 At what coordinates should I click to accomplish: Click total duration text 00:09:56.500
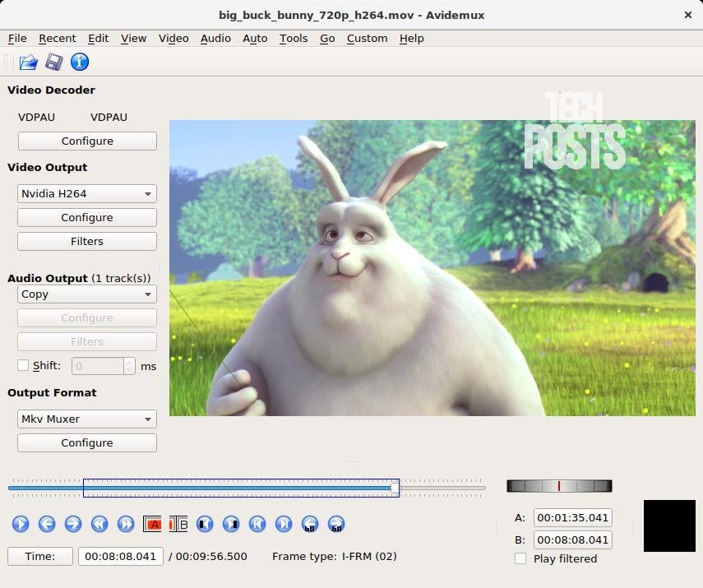(x=211, y=556)
